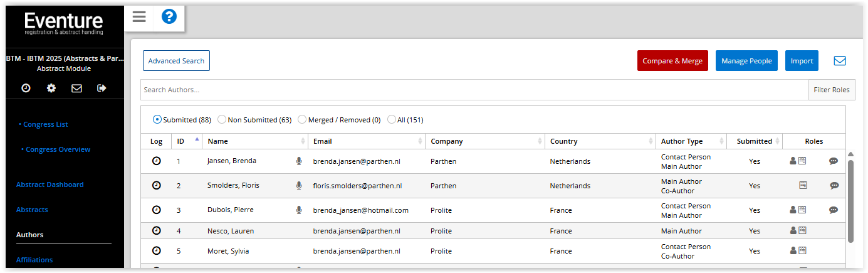Sort table by Name column header
This screenshot has height=273, width=868.
[x=218, y=141]
